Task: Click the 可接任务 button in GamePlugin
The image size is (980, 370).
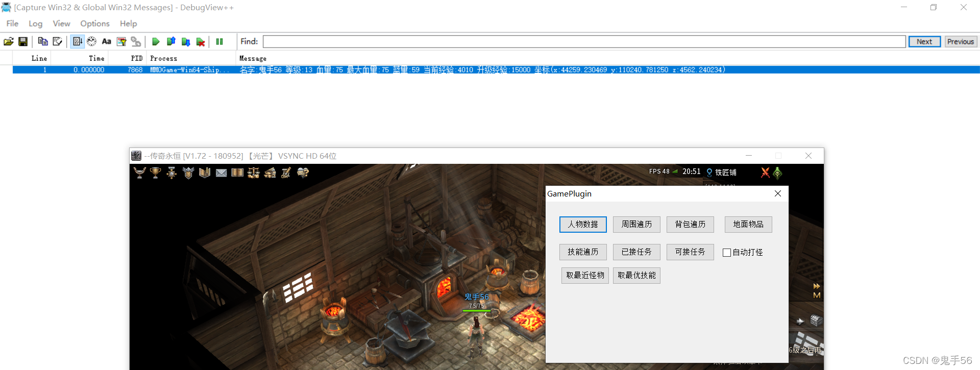Action: pyautogui.click(x=690, y=252)
